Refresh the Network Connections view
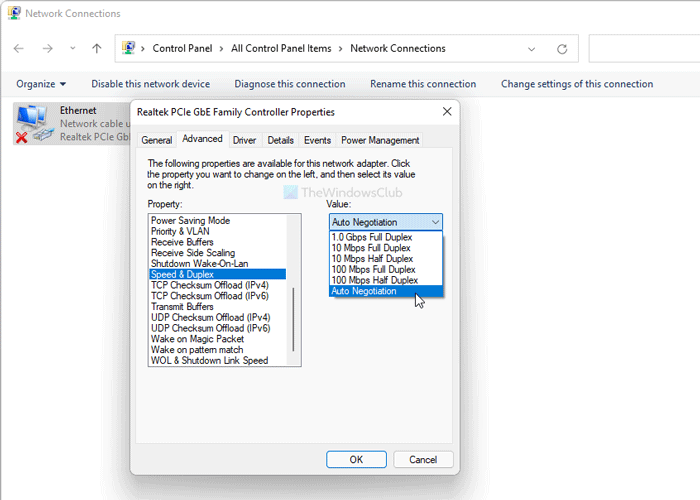The image size is (700, 500). pos(562,49)
